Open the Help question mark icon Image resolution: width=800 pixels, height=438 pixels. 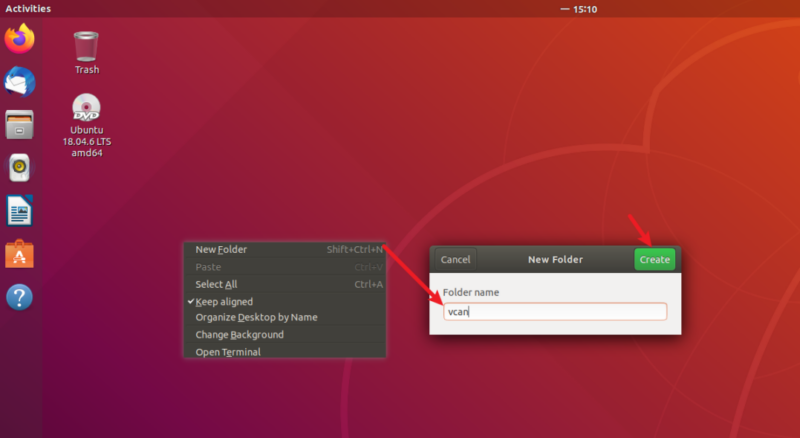coord(19,297)
